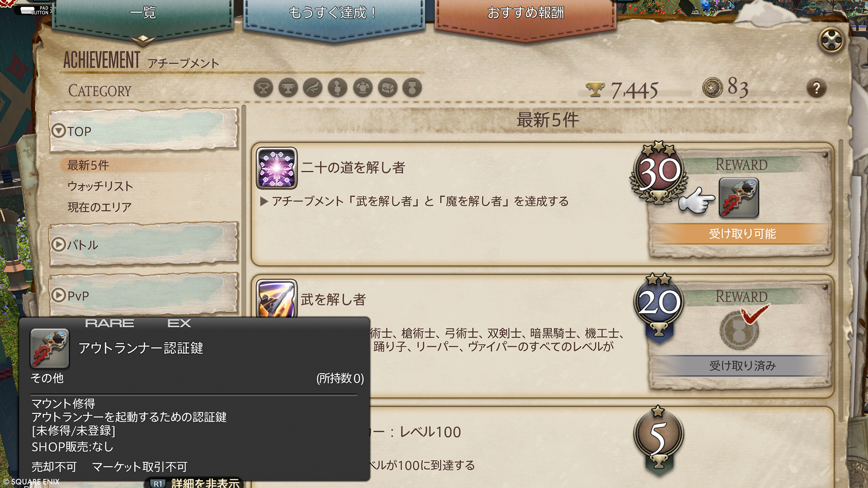Screen dimensions: 868x488
Task: Click the 二十の道を解し者 achievement icon
Action: pos(277,168)
